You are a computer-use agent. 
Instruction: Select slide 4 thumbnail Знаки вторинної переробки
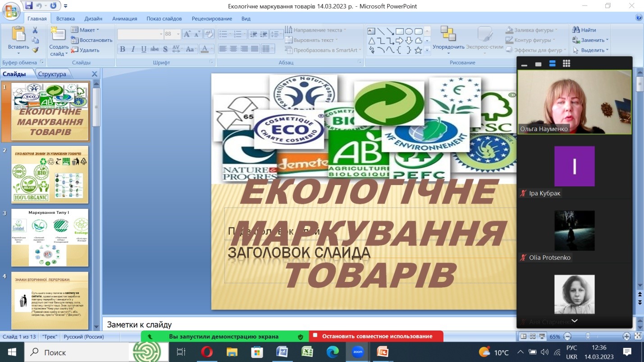pos(50,300)
